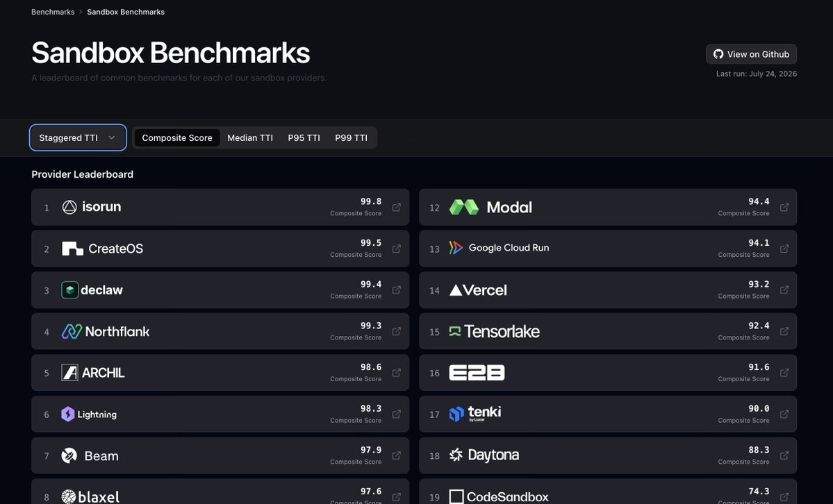Click the CreateOS logo mark
The image size is (833, 504).
pos(72,249)
